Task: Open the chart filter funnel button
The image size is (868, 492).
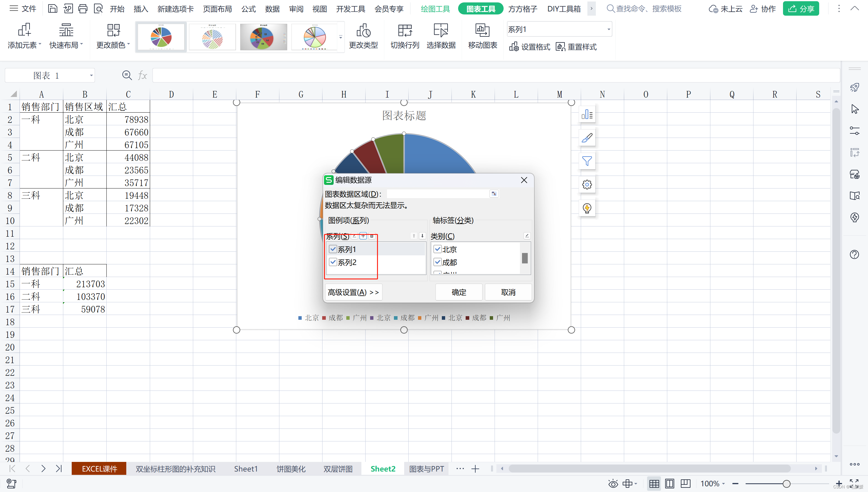Action: [x=587, y=161]
